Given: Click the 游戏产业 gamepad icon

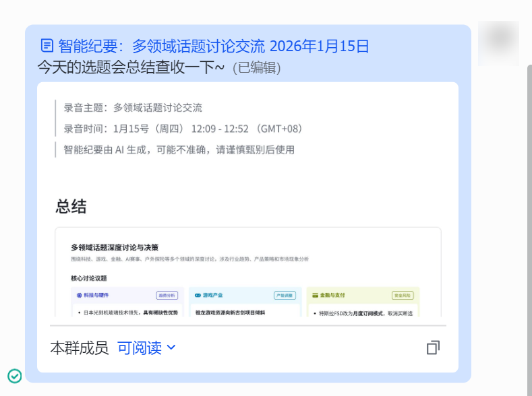Looking at the screenshot, I should [x=198, y=296].
